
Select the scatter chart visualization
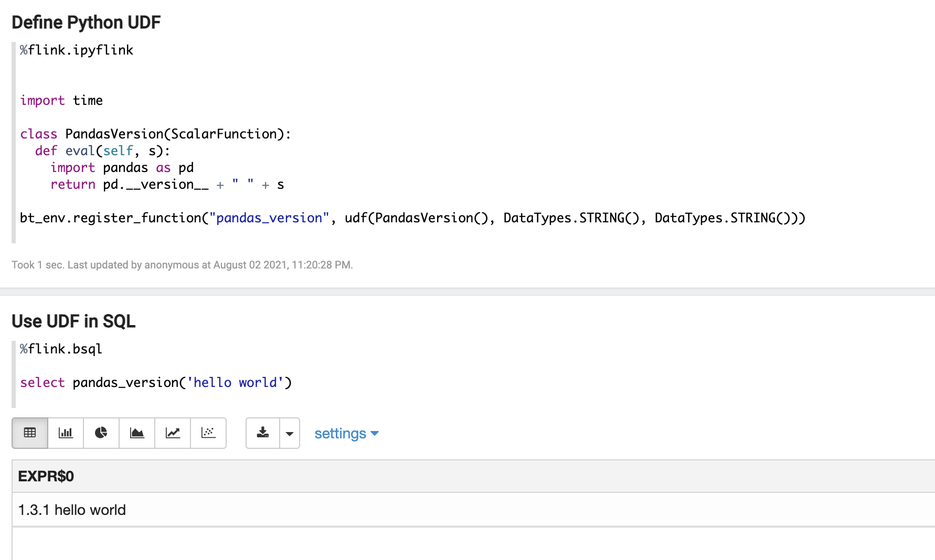click(208, 433)
